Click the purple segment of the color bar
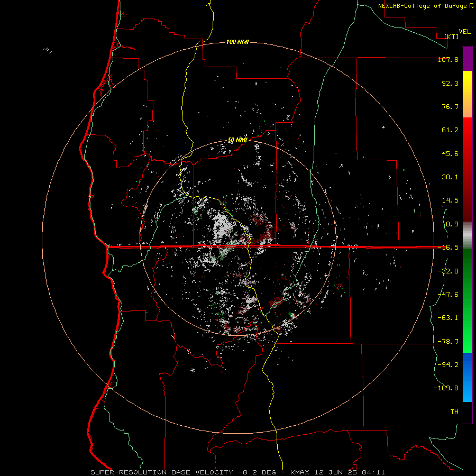The height and width of the screenshot is (476, 476). [467, 59]
